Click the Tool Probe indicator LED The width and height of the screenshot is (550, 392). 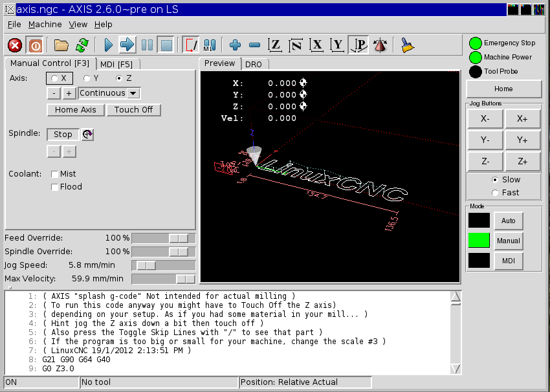click(x=476, y=72)
